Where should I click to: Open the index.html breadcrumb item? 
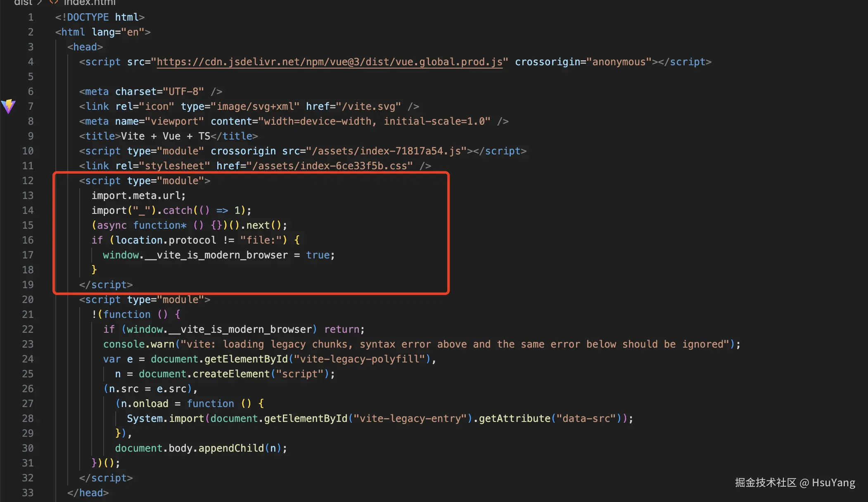[90, 2]
